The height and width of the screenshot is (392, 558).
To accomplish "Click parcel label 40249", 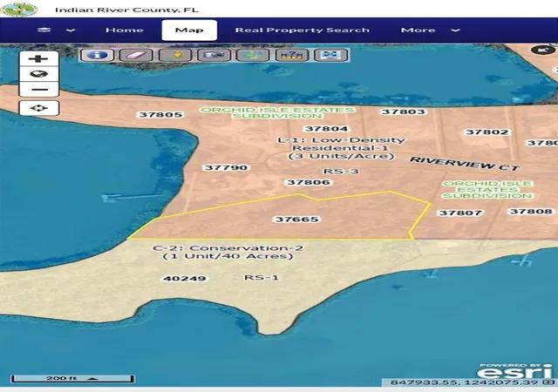I will pos(184,278).
